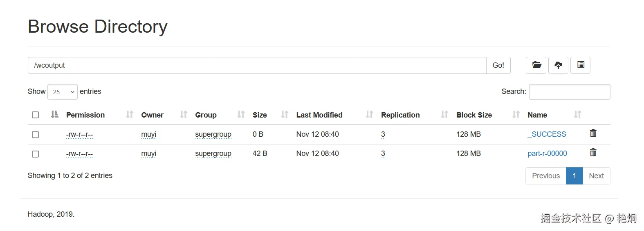
Task: Sort by the Name column arrows
Action: click(577, 115)
